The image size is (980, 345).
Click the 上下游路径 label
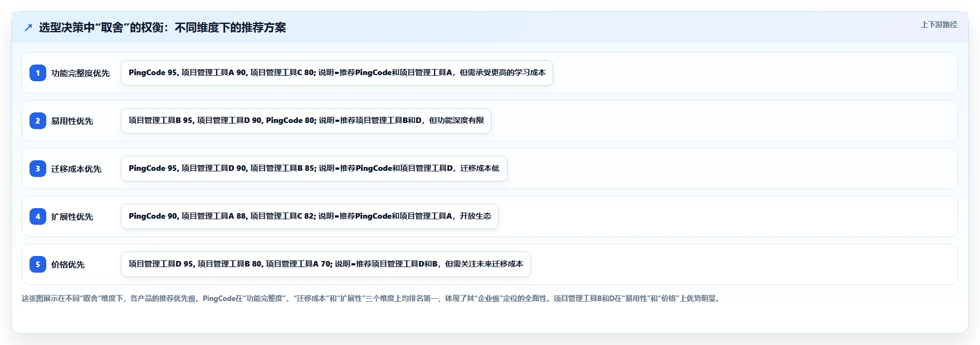tap(939, 24)
